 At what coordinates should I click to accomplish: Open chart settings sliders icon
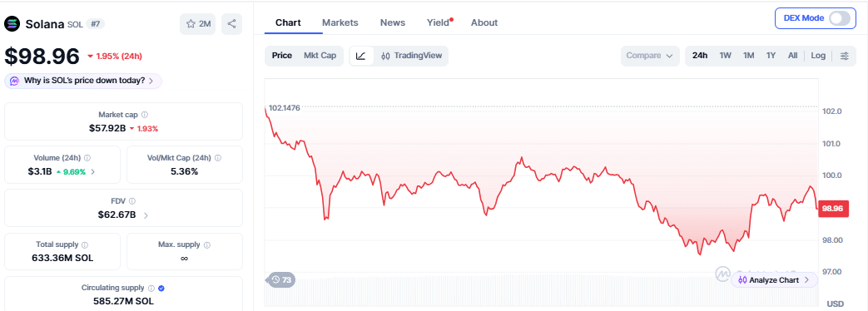click(x=844, y=56)
